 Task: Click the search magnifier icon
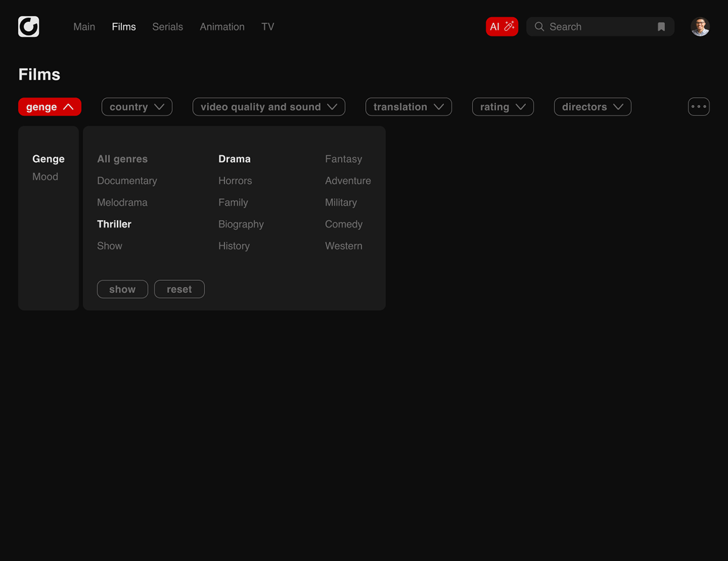539,27
